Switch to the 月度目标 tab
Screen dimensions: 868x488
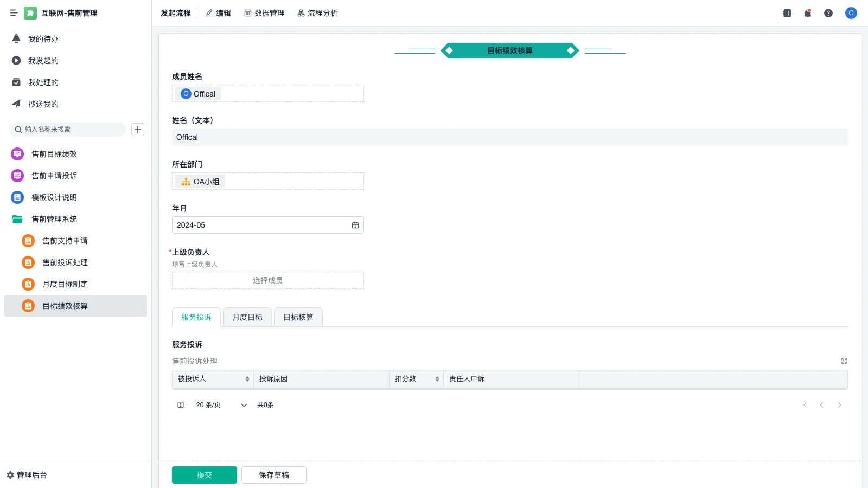pyautogui.click(x=247, y=317)
